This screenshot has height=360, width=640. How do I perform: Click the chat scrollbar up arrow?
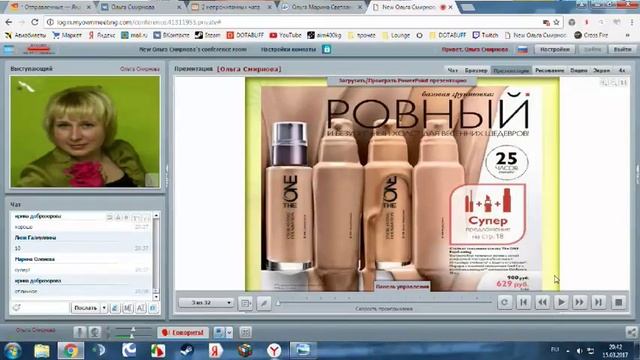coord(156,215)
